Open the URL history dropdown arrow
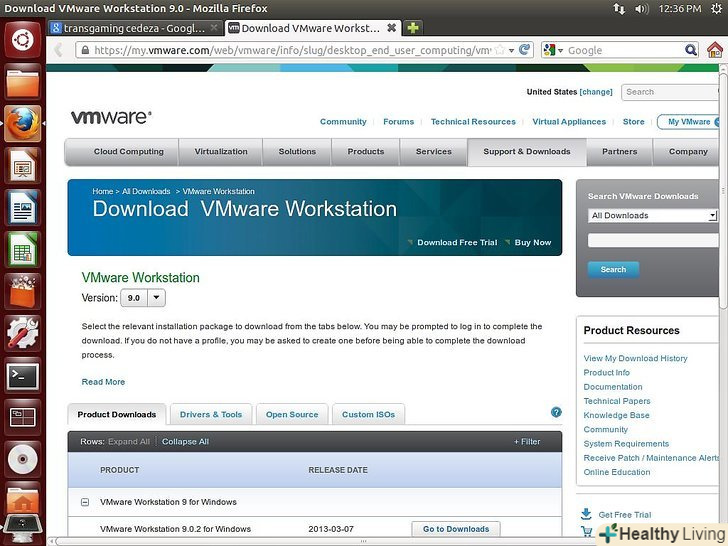The image size is (728, 546). 511,50
